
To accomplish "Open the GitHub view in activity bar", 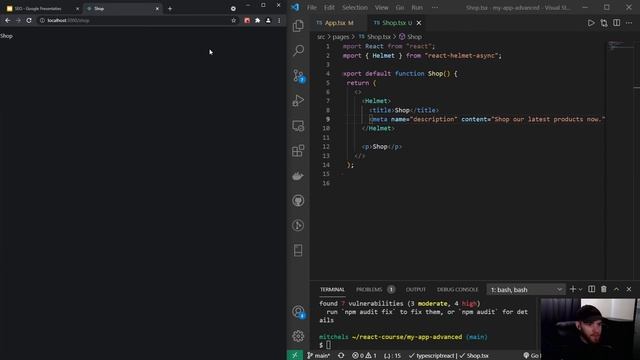I will 298,200.
